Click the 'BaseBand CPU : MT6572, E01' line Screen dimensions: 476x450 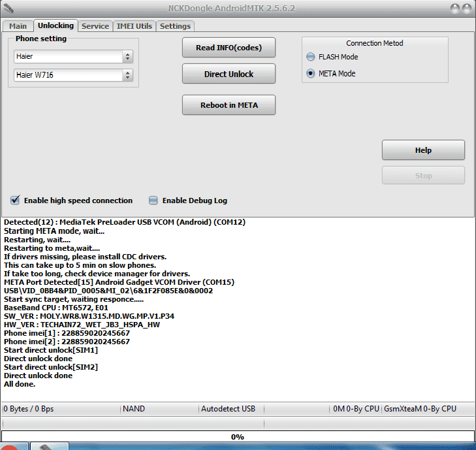click(56, 308)
